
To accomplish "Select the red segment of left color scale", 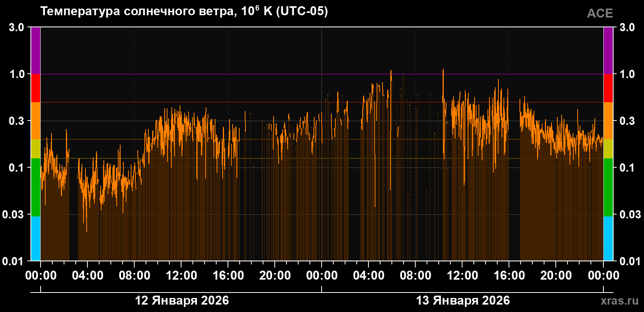I will 36,88.
